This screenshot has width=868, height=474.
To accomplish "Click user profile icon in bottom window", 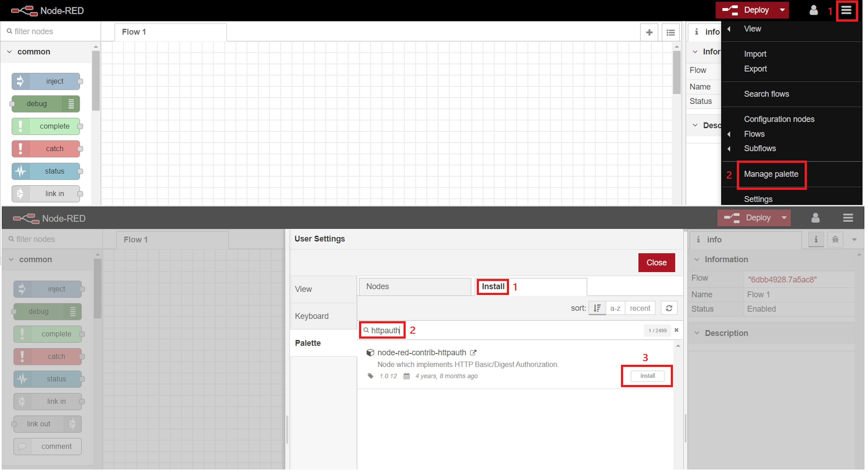I will [815, 218].
